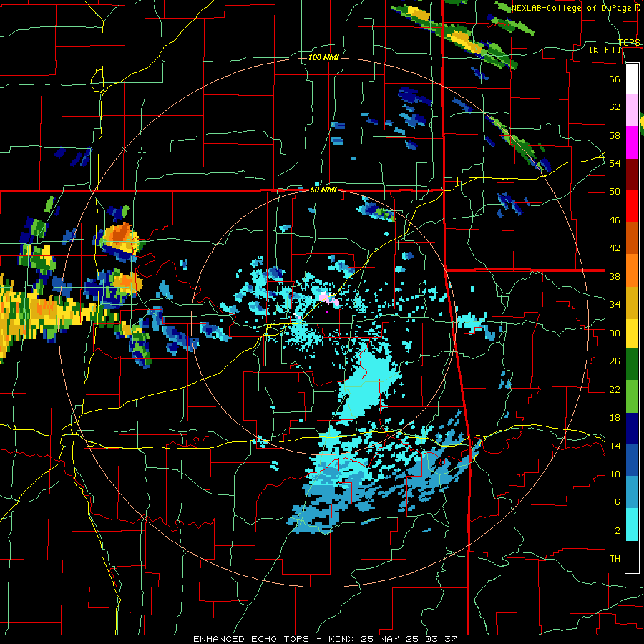The width and height of the screenshot is (644, 644).
Task: Click the light green legend band
Action: (x=632, y=396)
